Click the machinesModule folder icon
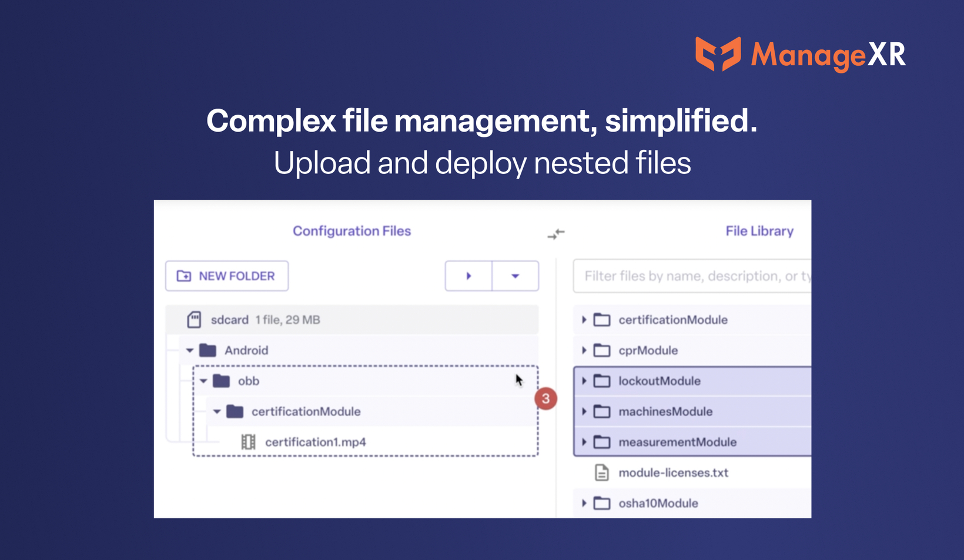This screenshot has height=560, width=964. click(602, 411)
